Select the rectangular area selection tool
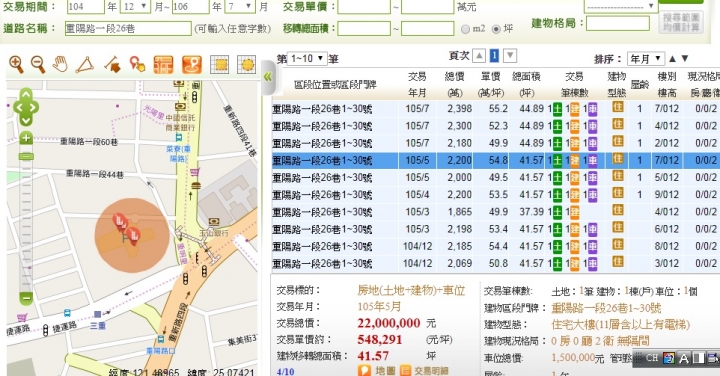Screen dimensions: 720x376 [x=219, y=65]
